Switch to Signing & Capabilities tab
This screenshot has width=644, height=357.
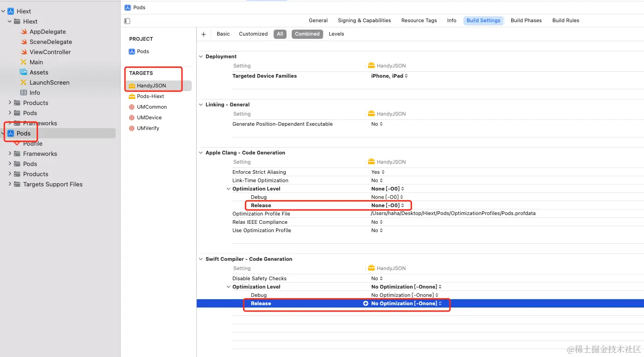tap(364, 20)
